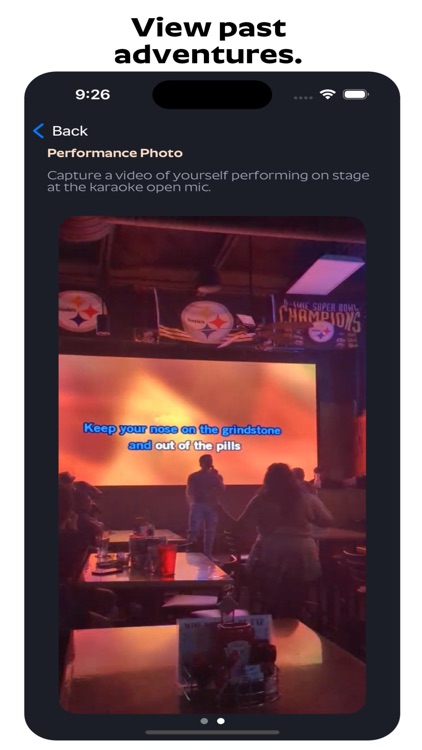Tap the home indicator bar
The height and width of the screenshot is (750, 422).
coord(212,732)
